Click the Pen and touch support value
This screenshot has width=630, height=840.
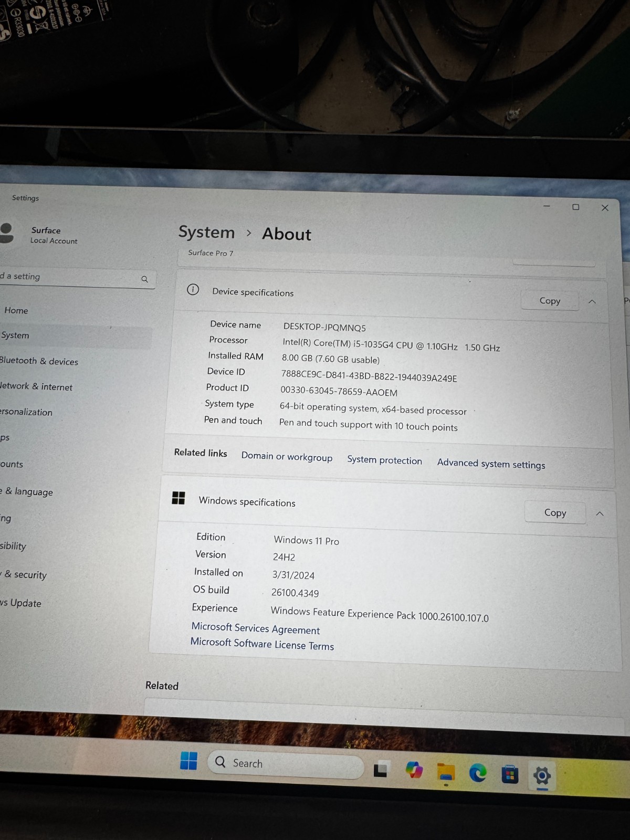(x=368, y=425)
